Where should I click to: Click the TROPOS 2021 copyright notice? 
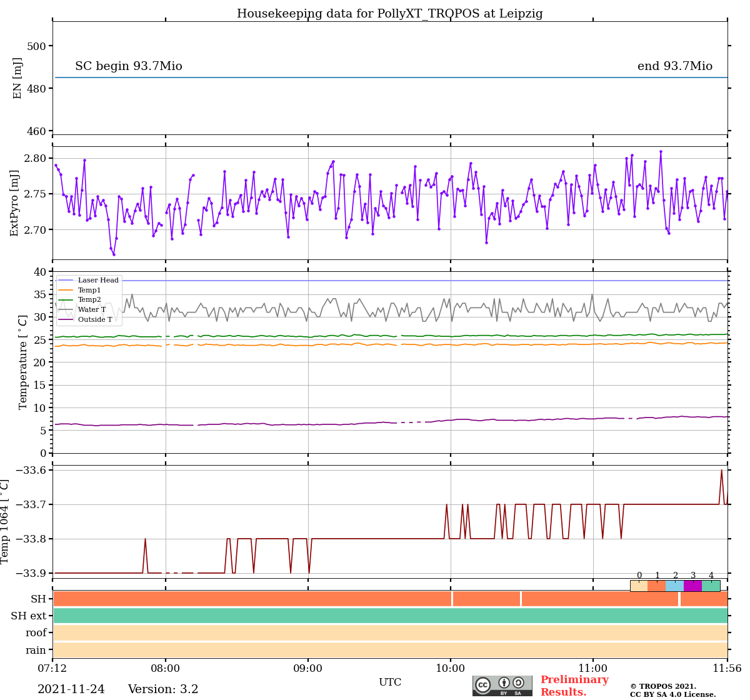(673, 690)
